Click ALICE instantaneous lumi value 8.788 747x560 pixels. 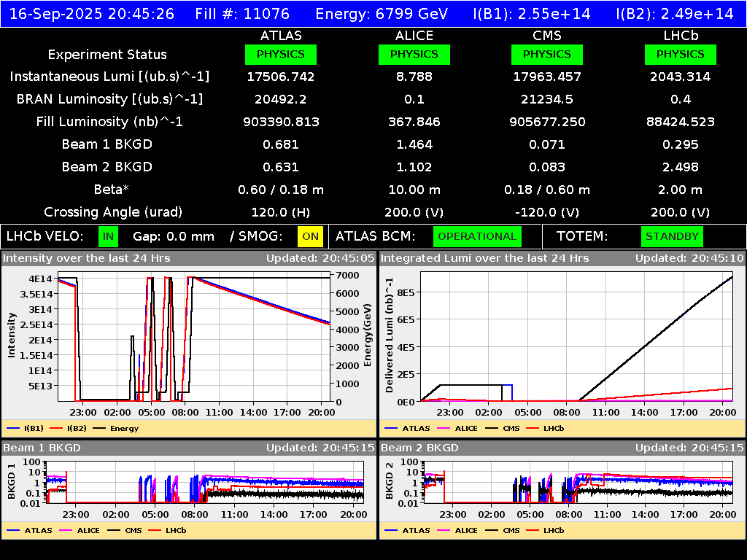(x=414, y=77)
